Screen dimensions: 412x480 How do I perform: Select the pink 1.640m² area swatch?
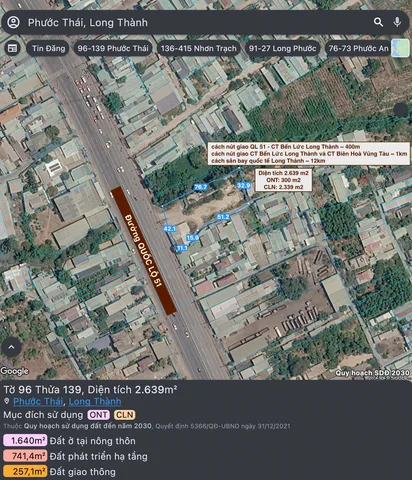[x=25, y=440]
